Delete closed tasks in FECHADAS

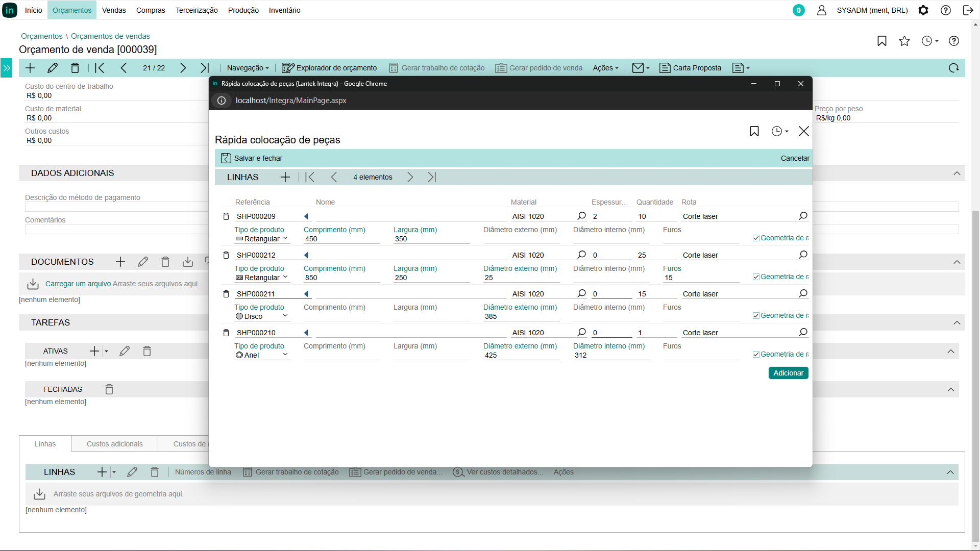[x=109, y=389]
